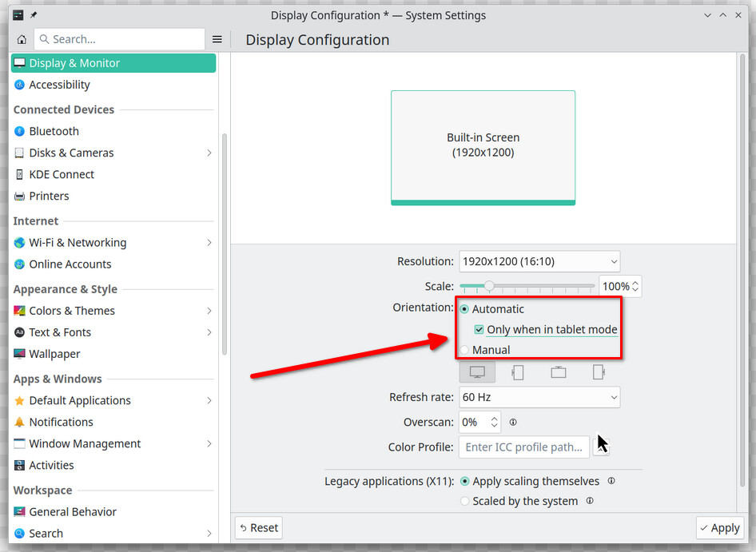Viewport: 756px width, 552px height.
Task: Click the Apply button
Action: pyautogui.click(x=720, y=528)
